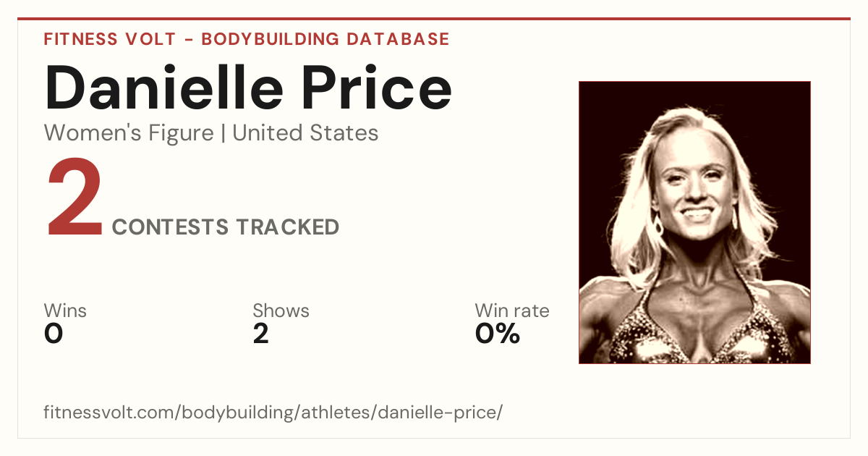Image resolution: width=868 pixels, height=456 pixels.
Task: Click the red top border line
Action: [x=434, y=19]
